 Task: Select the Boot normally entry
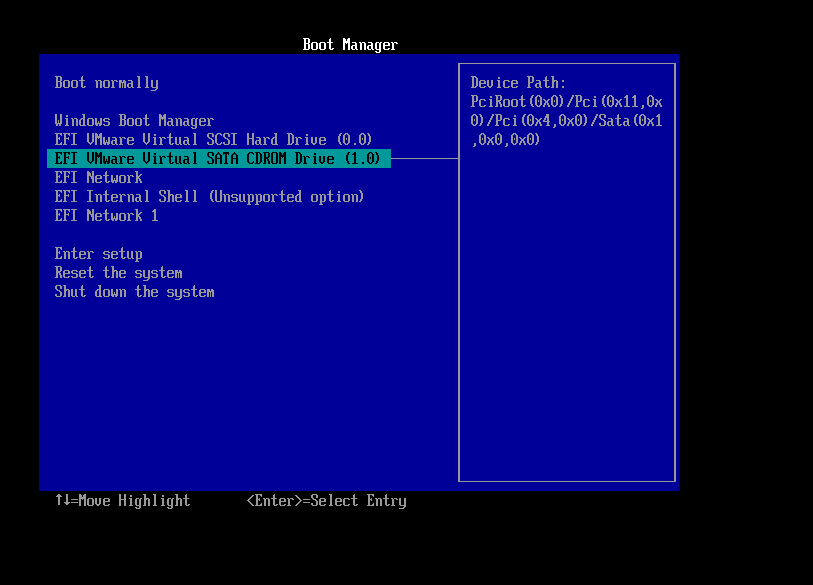[106, 83]
